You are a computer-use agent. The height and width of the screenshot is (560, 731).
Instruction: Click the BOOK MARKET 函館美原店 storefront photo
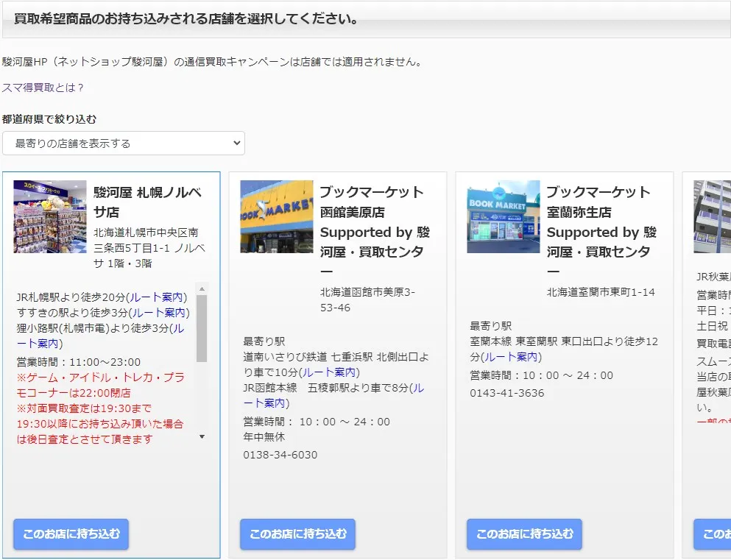(x=275, y=217)
